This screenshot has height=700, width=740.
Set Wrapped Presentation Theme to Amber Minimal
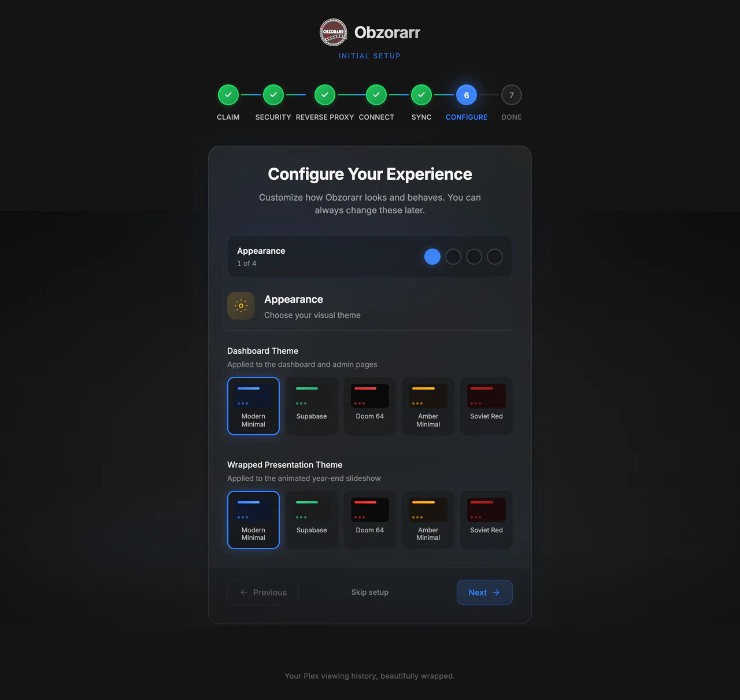point(428,520)
